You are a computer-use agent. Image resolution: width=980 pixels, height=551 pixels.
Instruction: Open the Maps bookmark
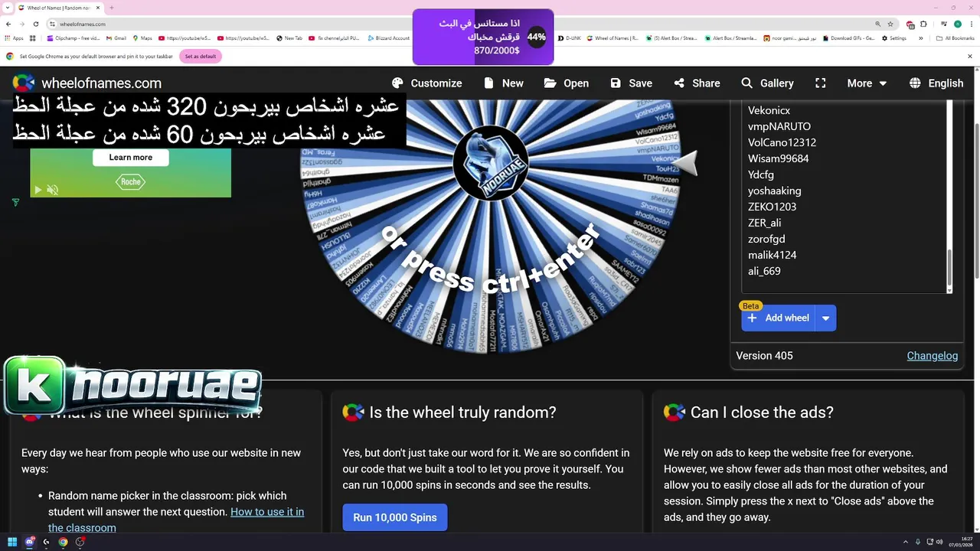[x=142, y=38]
